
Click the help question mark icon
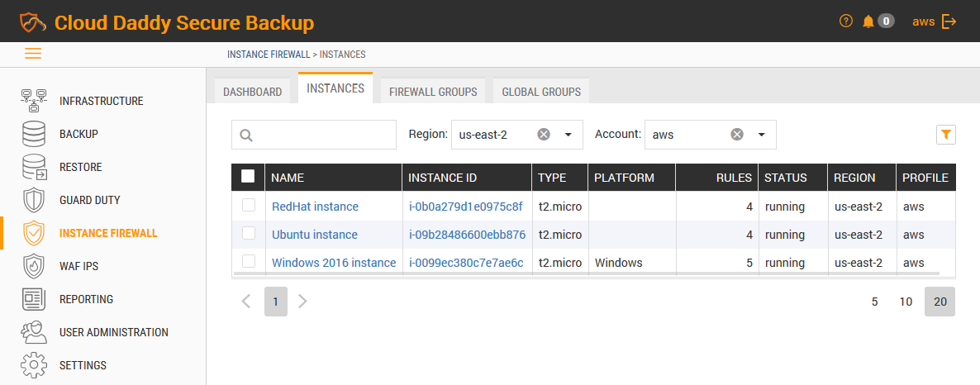click(845, 21)
